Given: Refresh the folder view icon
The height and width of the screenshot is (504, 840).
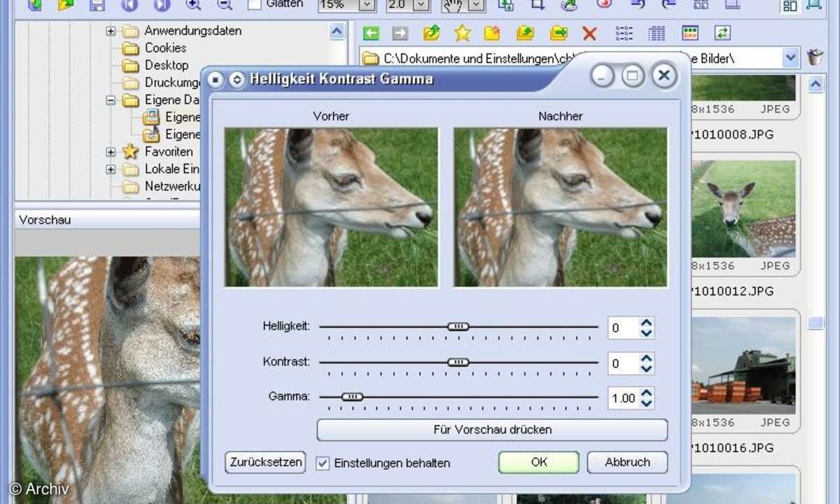Looking at the screenshot, I should point(722,33).
